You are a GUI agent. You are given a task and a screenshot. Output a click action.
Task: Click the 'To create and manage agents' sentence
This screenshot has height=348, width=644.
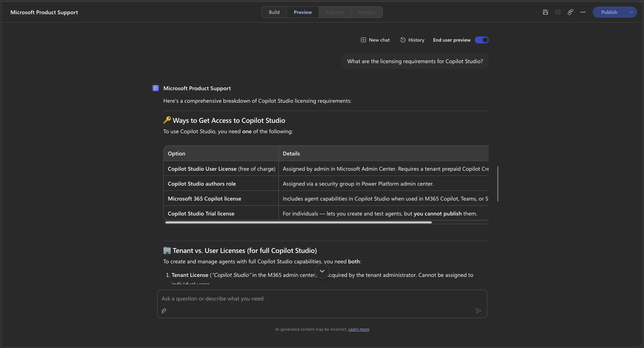(262, 262)
